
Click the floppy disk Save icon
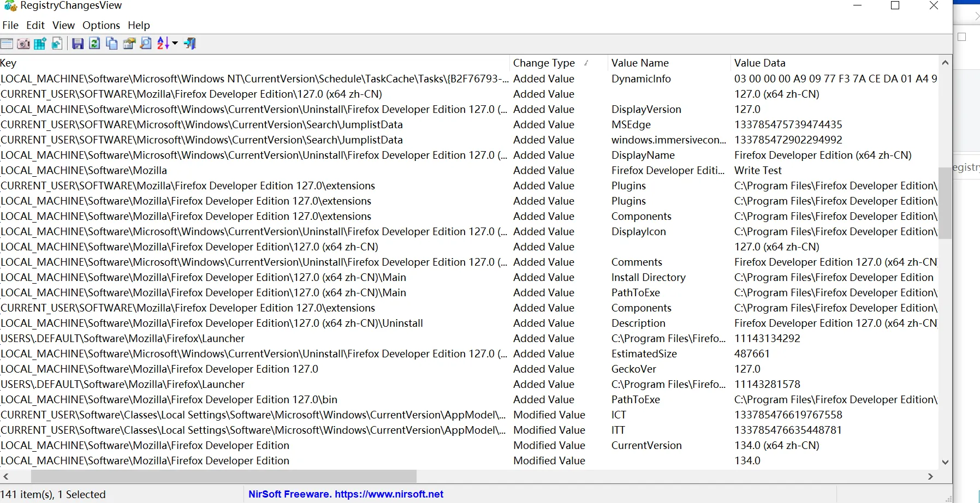78,44
